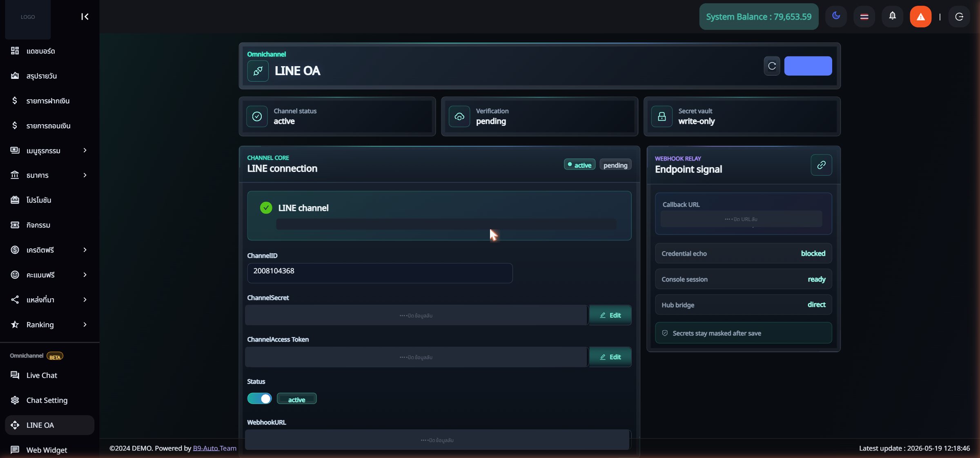The width and height of the screenshot is (980, 458).
Task: Click the green LINE channel check icon
Action: [x=266, y=208]
